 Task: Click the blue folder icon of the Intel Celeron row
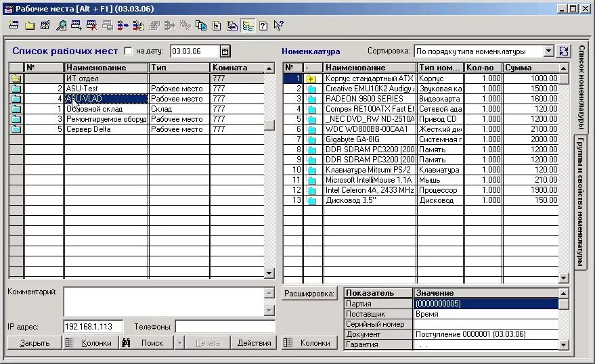pyautogui.click(x=311, y=190)
